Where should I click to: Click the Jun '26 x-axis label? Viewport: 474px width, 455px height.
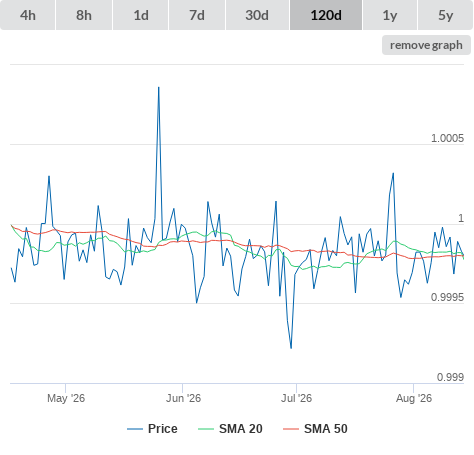coord(183,398)
